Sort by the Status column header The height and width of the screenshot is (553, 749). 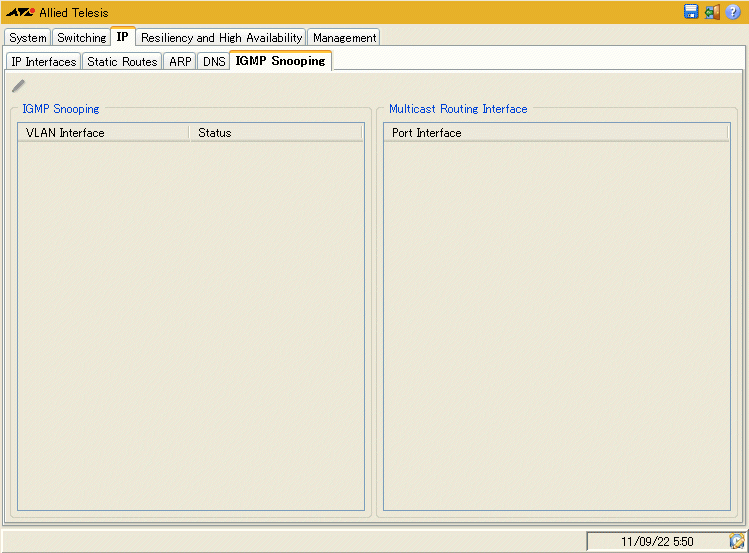(x=277, y=133)
